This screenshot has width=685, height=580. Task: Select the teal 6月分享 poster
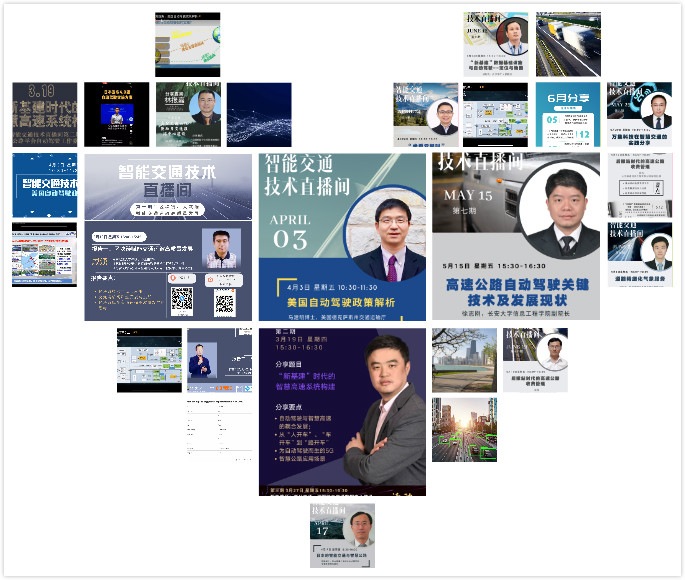point(568,115)
